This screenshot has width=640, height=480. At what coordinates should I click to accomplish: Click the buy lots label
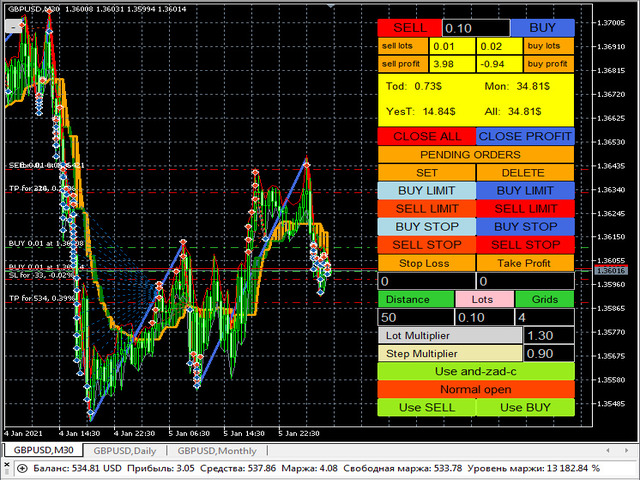tap(549, 46)
